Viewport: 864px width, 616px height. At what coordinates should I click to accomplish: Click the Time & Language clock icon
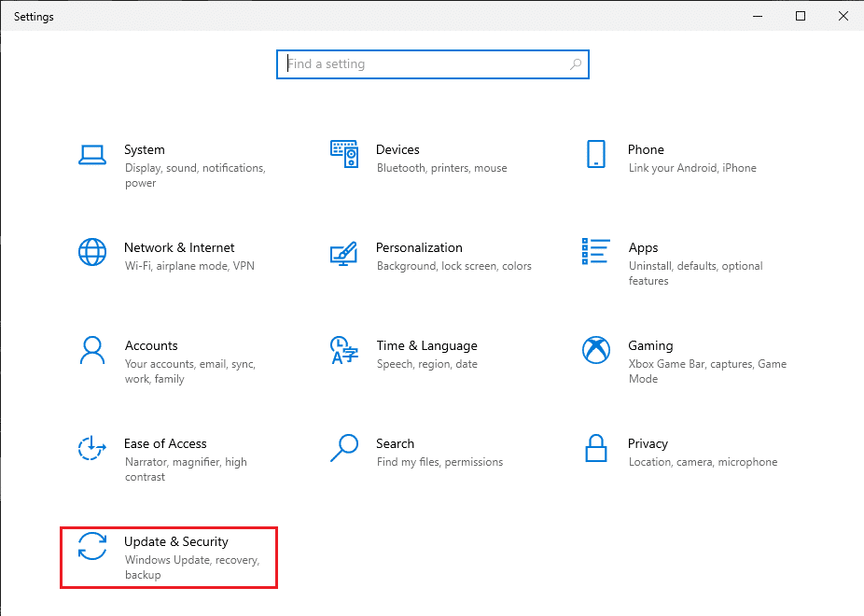tap(344, 351)
